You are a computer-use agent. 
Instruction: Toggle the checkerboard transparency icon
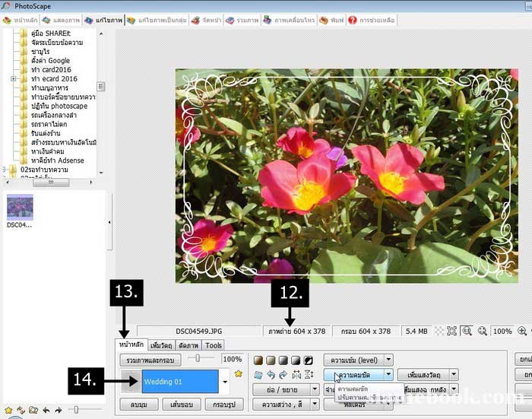tap(439, 331)
